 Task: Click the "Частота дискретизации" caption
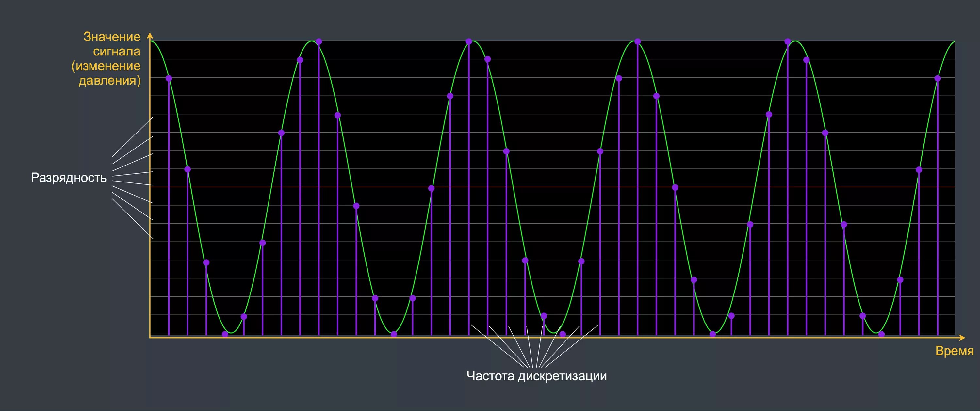pyautogui.click(x=536, y=376)
